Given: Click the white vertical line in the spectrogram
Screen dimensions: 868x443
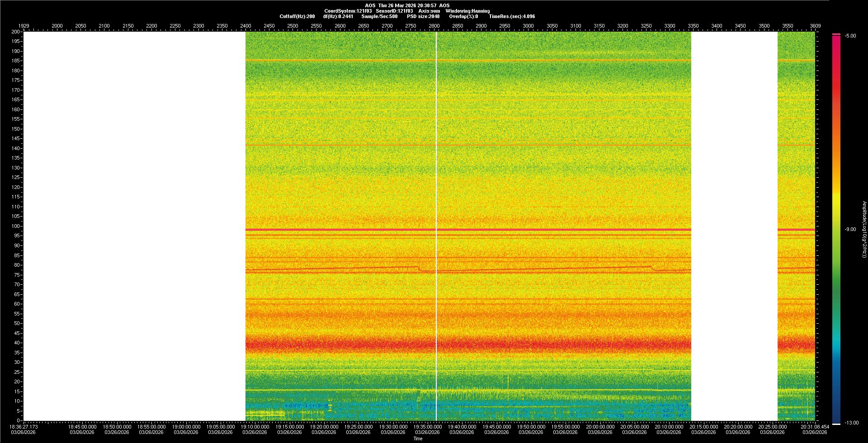Looking at the screenshot, I should pos(436,226).
